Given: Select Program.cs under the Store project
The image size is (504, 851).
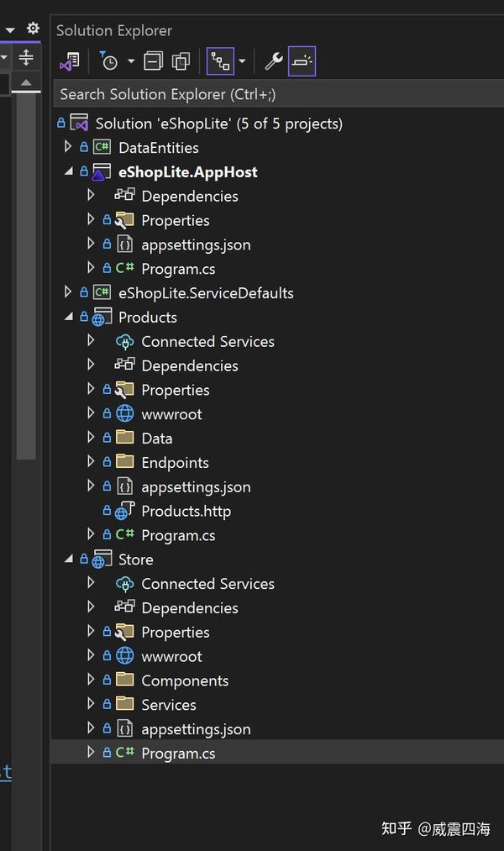Looking at the screenshot, I should point(178,753).
